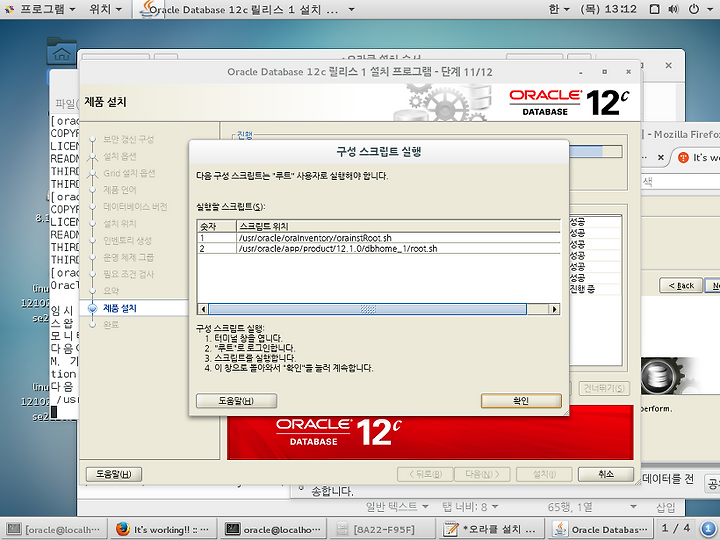Image resolution: width=720 pixels, height=540 pixels.
Task: Switch to *오라클 설치 text editor taskbar item
Action: [x=490, y=529]
